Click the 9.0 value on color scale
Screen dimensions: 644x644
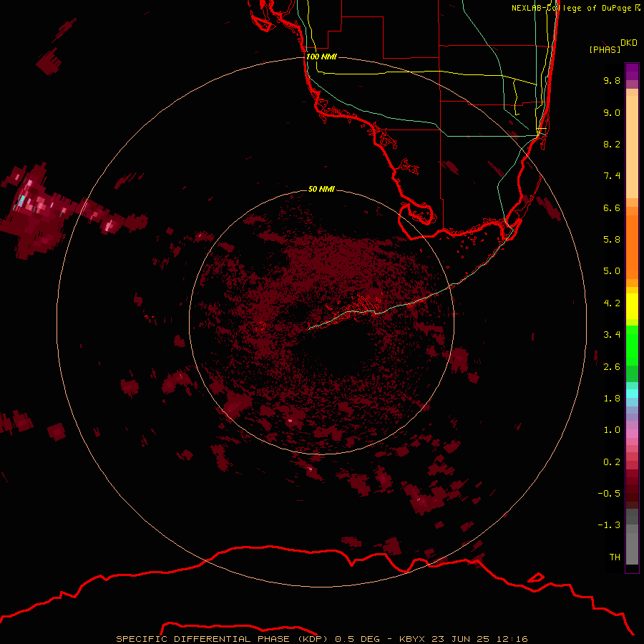coord(612,112)
